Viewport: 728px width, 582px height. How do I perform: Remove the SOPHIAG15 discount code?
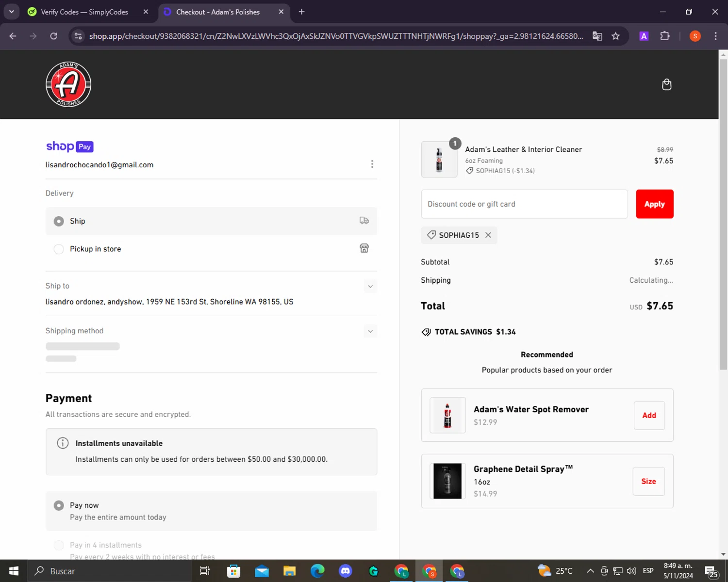[x=488, y=235]
